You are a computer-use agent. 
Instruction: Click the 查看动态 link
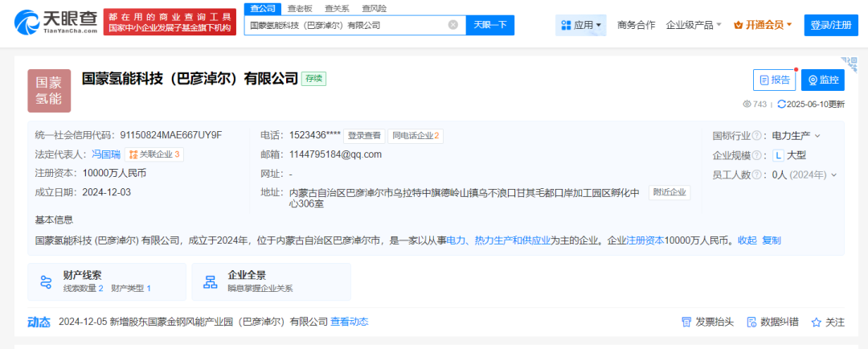[x=350, y=322]
